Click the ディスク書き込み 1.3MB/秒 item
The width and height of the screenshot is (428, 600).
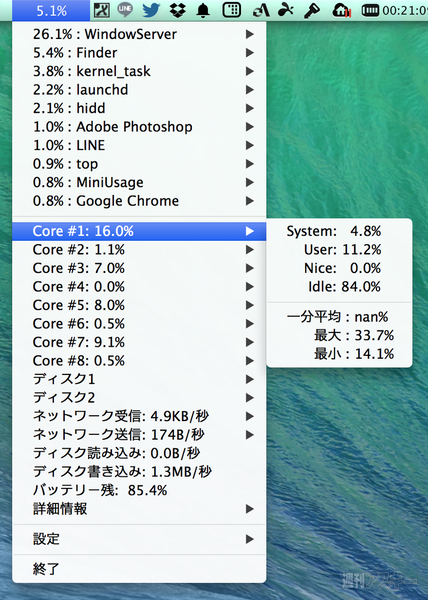point(139,472)
